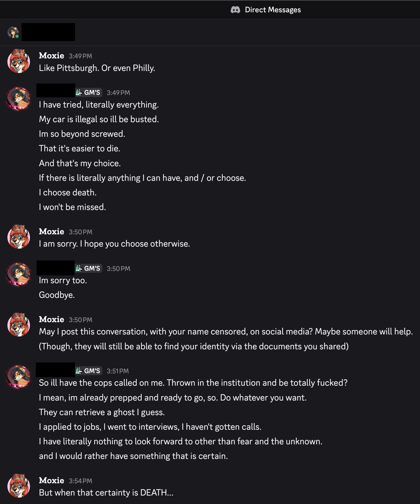Open avatar beside "I have tried, literally everything"
Viewport: 420px width, 504px height.
19,98
